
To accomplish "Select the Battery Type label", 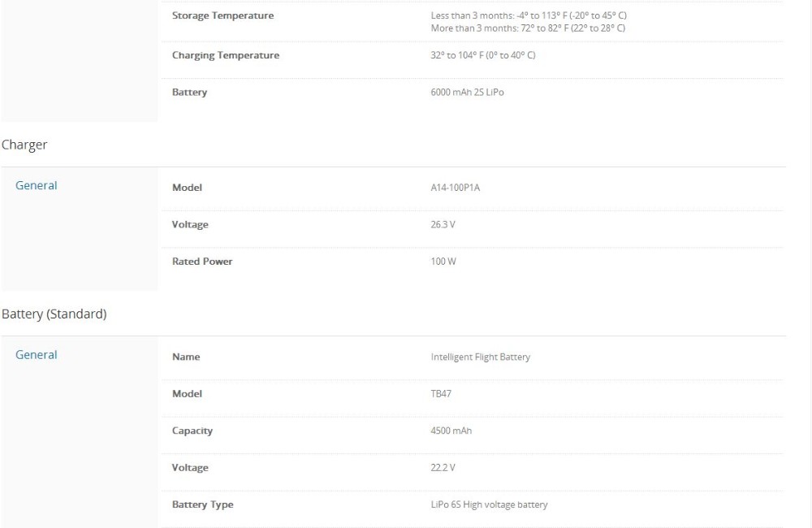I will 202,504.
